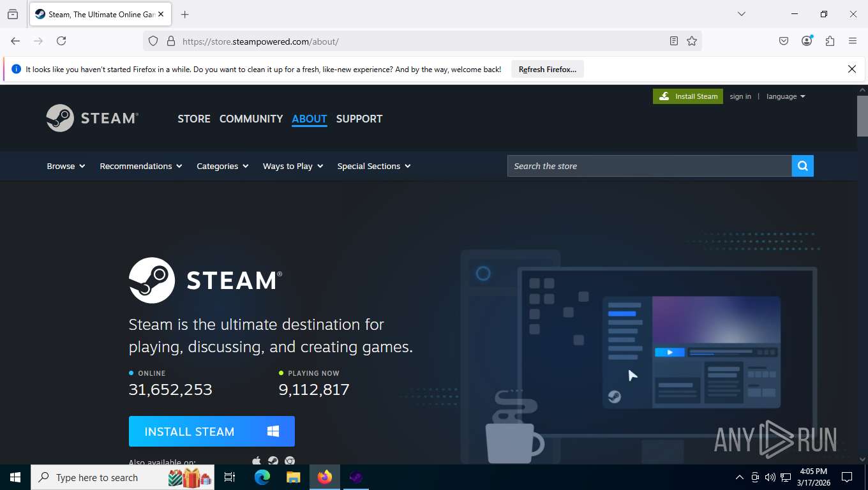Open the SUPPORT menu item
Viewport: 868px width, 490px height.
[x=359, y=119]
